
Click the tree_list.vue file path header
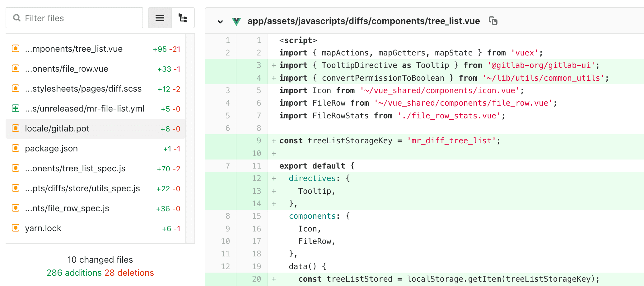(x=363, y=21)
